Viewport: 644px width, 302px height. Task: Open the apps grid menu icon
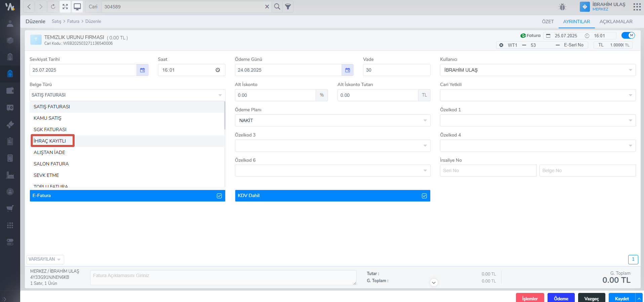(x=637, y=7)
